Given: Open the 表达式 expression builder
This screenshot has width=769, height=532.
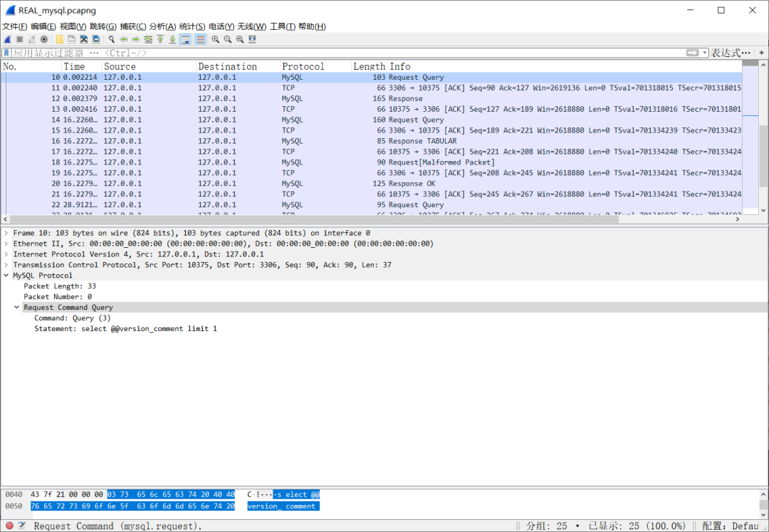Looking at the screenshot, I should pyautogui.click(x=731, y=53).
